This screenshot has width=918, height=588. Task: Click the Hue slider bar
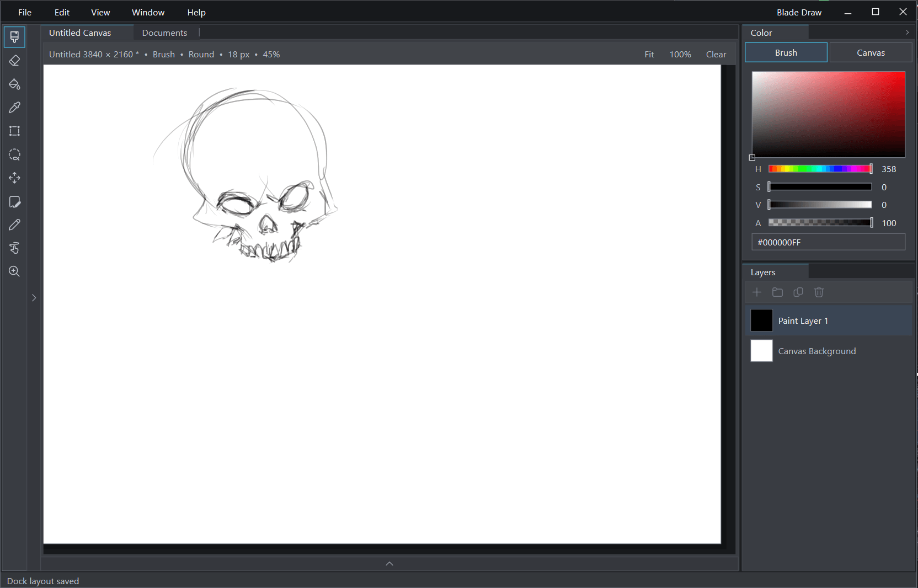[820, 169]
